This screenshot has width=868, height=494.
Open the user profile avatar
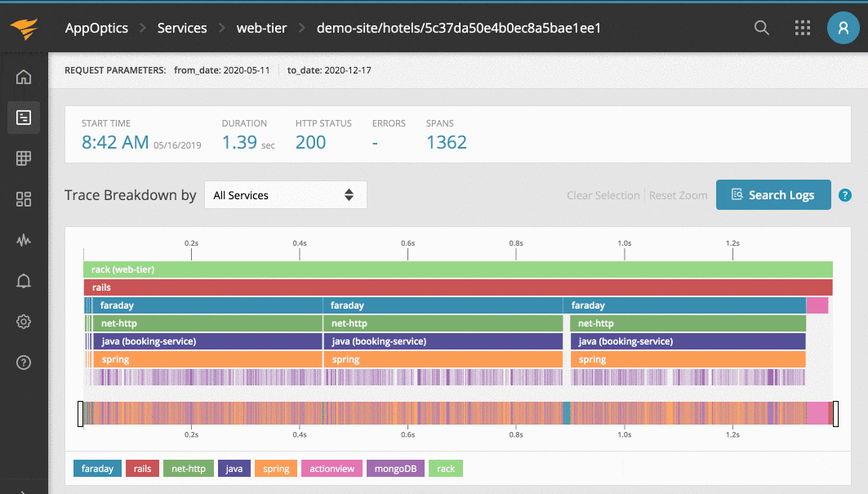tap(843, 28)
